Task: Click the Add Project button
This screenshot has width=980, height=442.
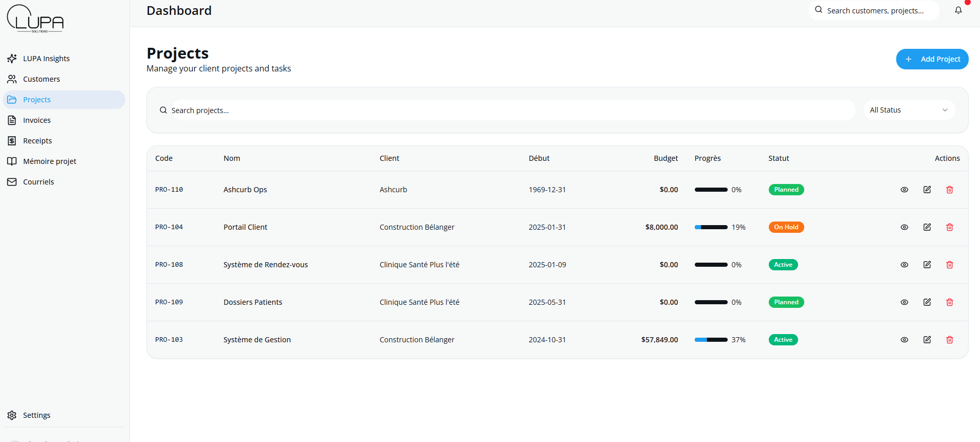Action: 932,59
